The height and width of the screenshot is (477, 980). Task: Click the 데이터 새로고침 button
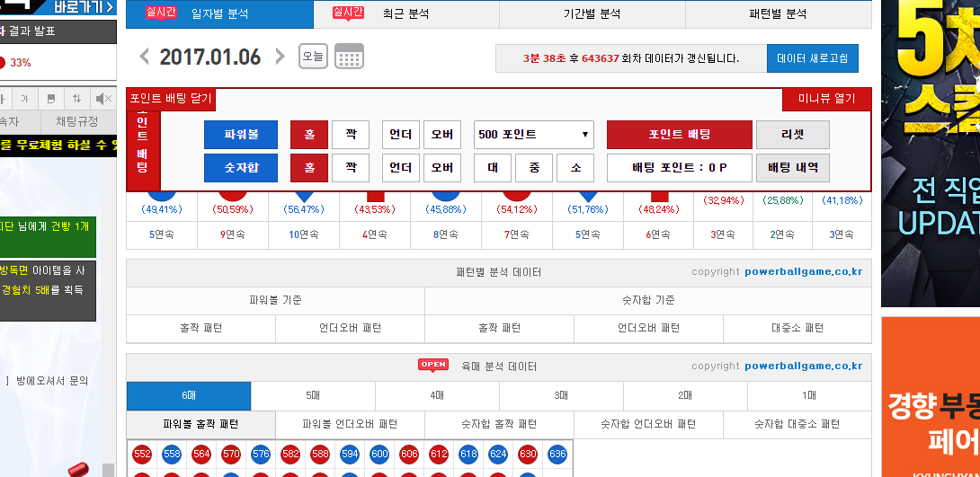812,58
